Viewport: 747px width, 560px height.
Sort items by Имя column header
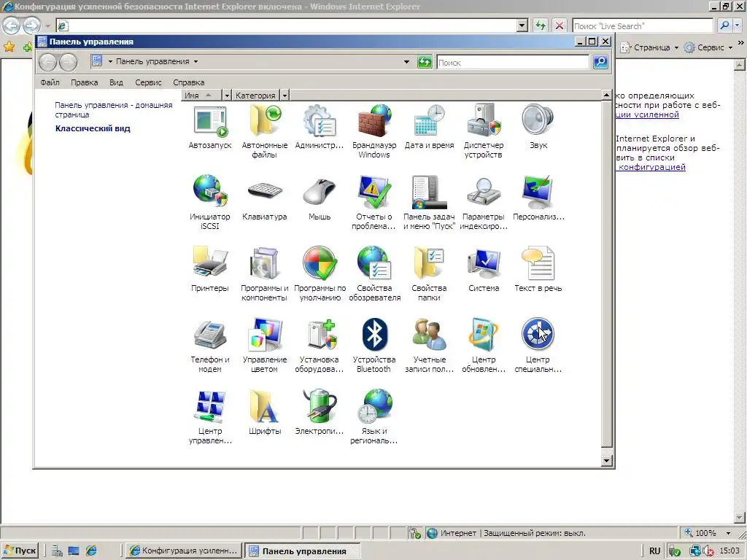pos(202,96)
